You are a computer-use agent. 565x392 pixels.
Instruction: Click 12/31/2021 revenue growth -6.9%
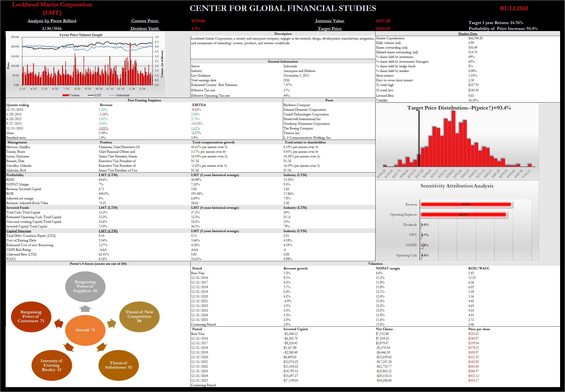pos(288,301)
